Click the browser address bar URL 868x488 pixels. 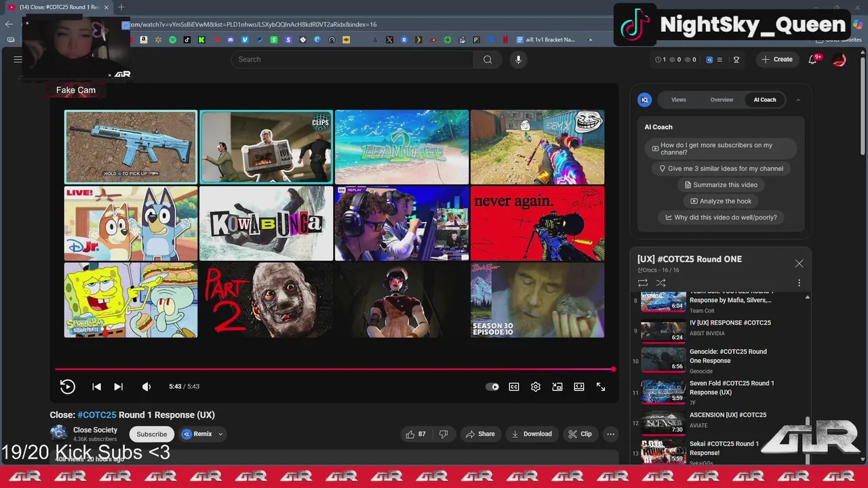pos(253,24)
